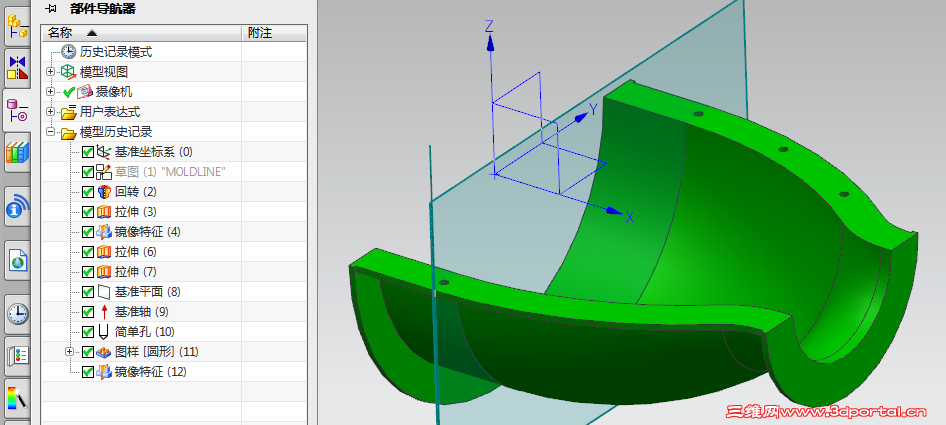The height and width of the screenshot is (425, 946).
Task: Toggle the 基准轴 (9) checkbox
Action: coord(87,312)
